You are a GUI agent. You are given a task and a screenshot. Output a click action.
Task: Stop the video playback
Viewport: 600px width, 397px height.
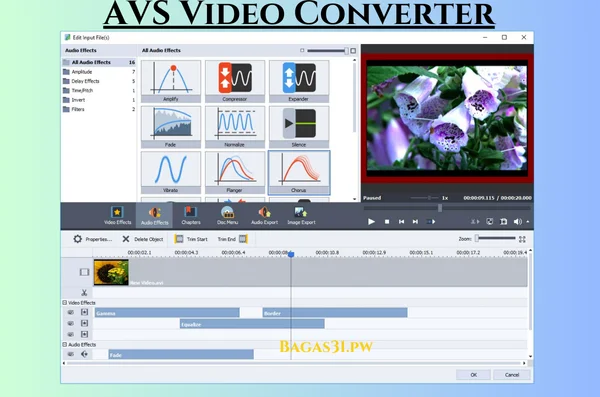(387, 222)
